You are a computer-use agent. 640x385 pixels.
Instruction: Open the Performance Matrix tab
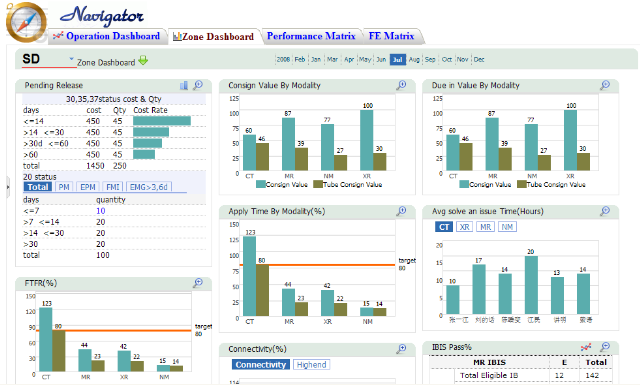tap(311, 36)
